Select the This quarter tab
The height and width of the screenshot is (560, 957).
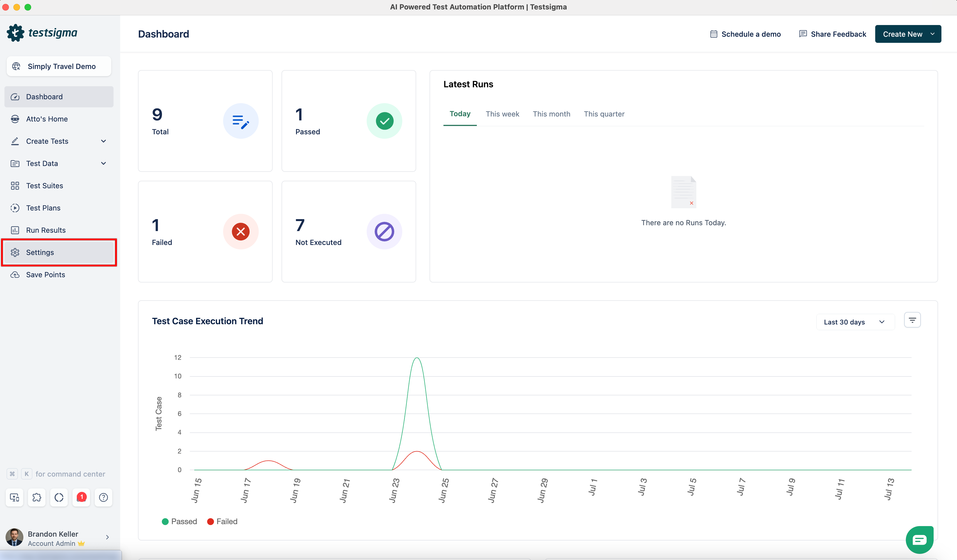[x=604, y=114]
